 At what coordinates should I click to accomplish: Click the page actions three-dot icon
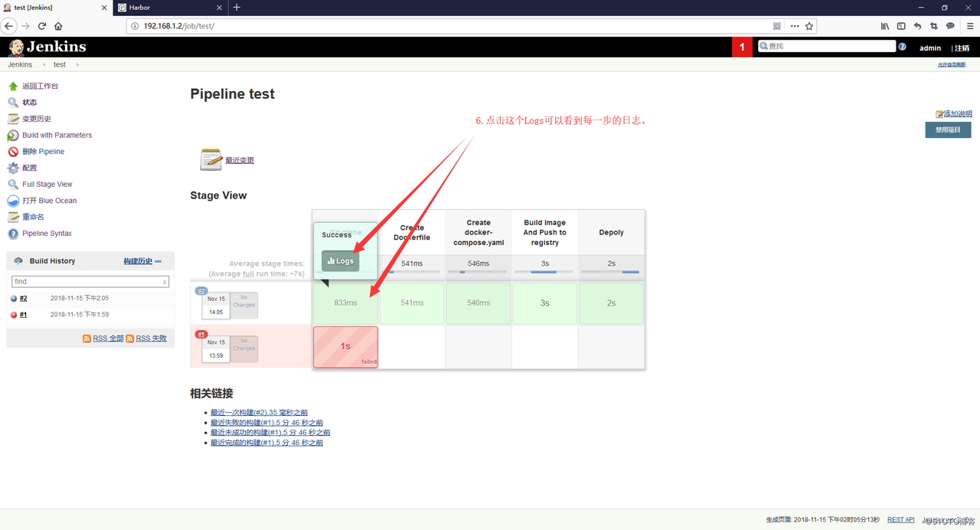[794, 26]
